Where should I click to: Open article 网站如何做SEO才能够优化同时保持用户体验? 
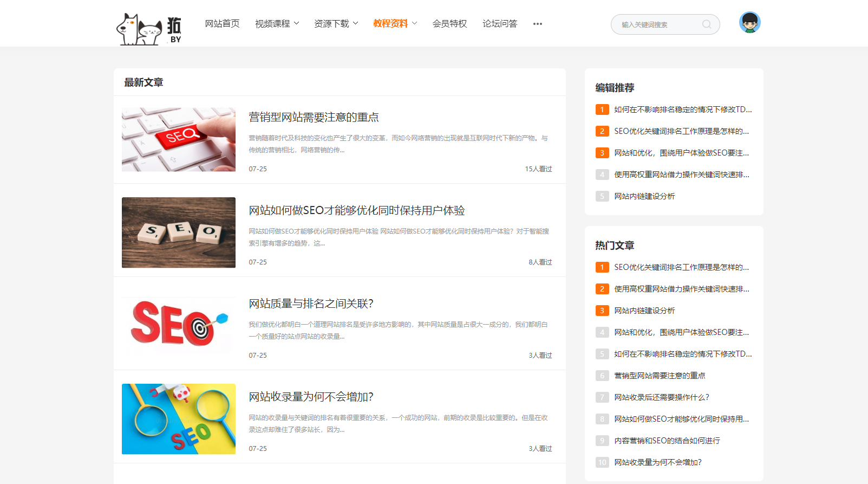[357, 210]
